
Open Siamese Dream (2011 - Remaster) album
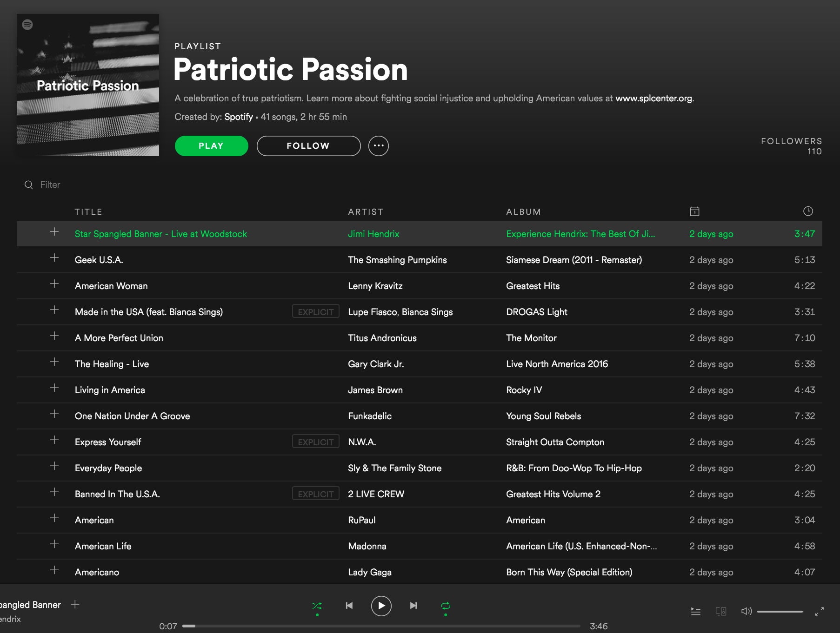point(574,260)
